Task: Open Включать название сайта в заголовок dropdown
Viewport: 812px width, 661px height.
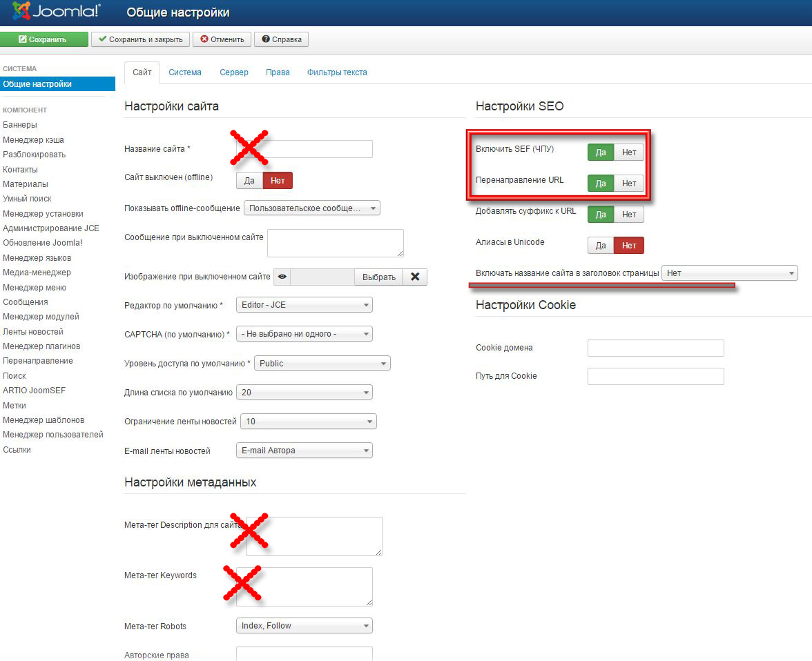Action: [729, 273]
